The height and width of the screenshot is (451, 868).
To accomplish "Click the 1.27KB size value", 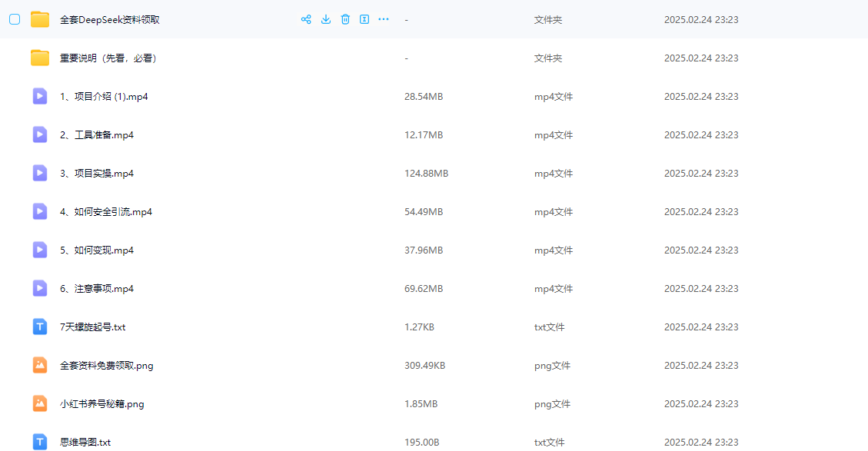I will tap(419, 327).
